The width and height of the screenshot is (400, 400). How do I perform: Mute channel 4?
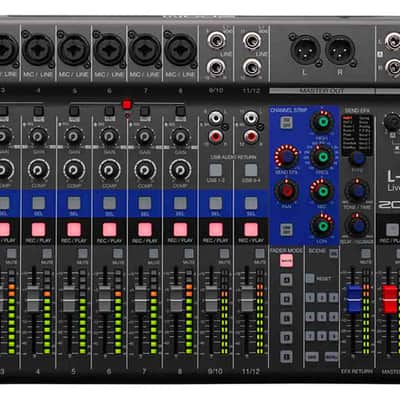pos(47,254)
